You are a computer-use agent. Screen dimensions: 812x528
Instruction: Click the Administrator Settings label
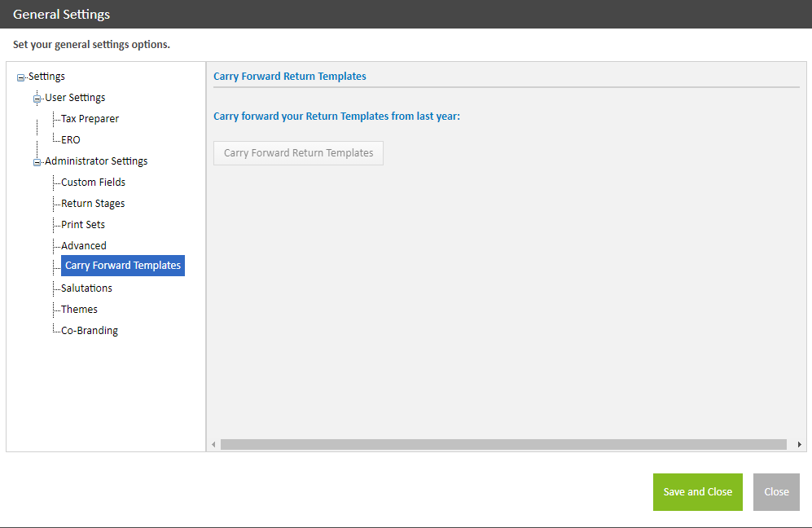click(96, 161)
